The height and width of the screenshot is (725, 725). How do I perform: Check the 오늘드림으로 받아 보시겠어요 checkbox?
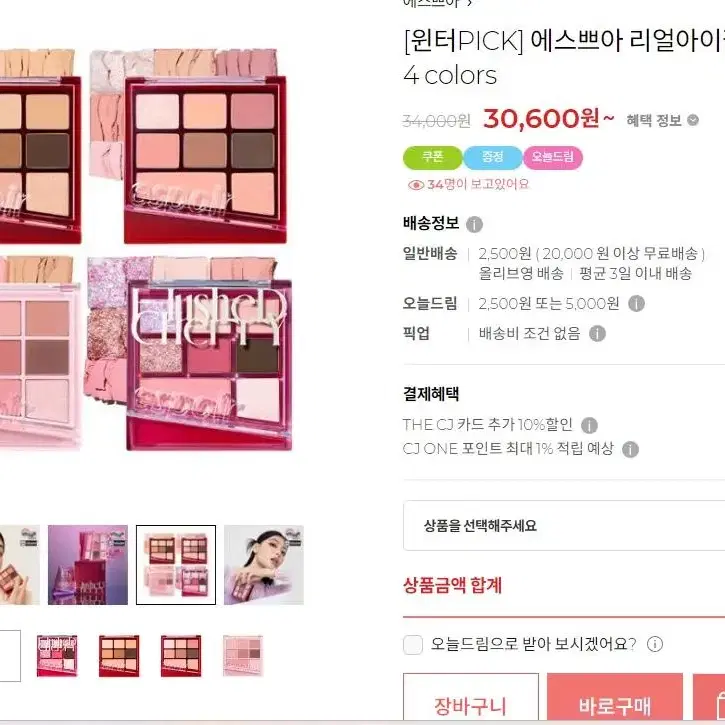(413, 645)
